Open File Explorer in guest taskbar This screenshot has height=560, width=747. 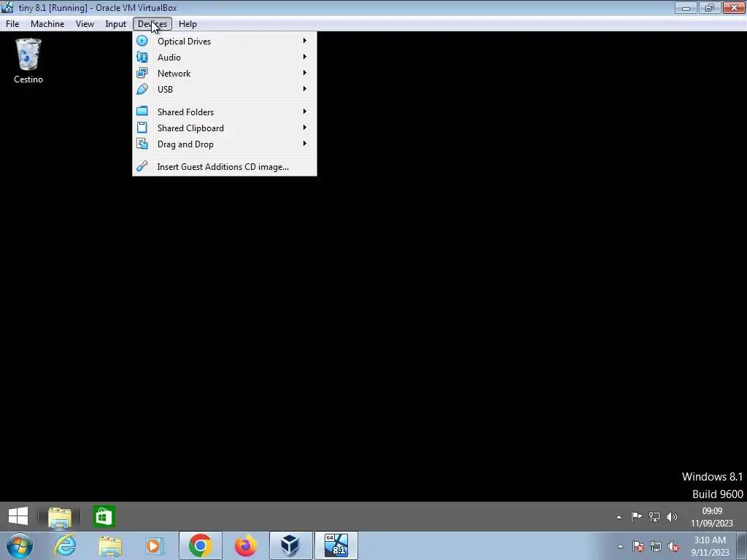60,517
